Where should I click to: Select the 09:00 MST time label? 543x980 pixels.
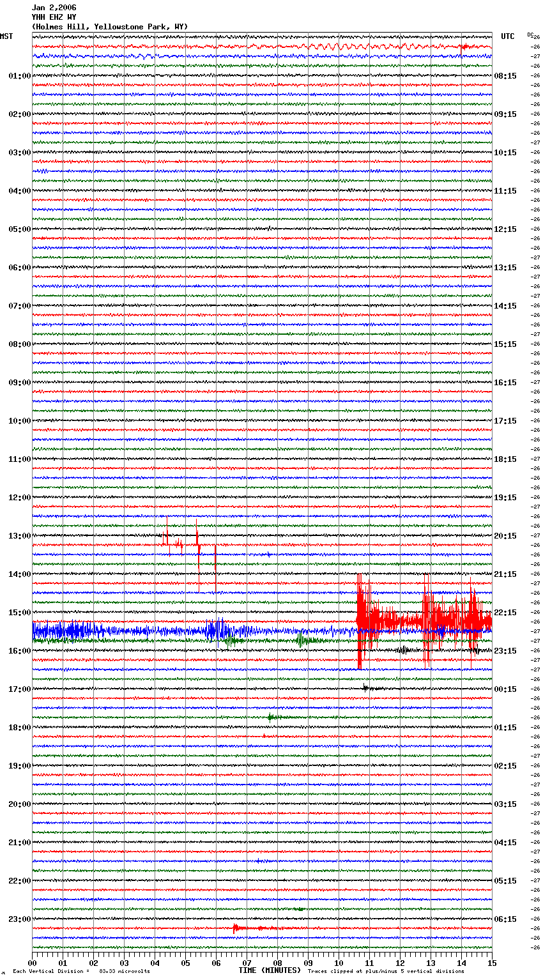pos(19,383)
